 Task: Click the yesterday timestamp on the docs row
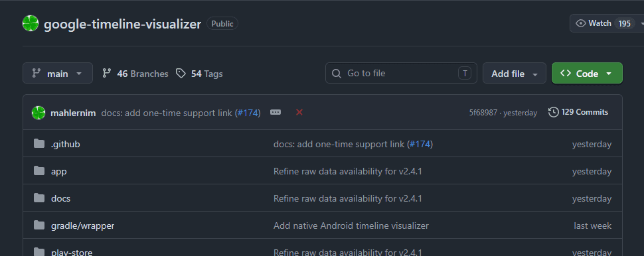coord(592,198)
